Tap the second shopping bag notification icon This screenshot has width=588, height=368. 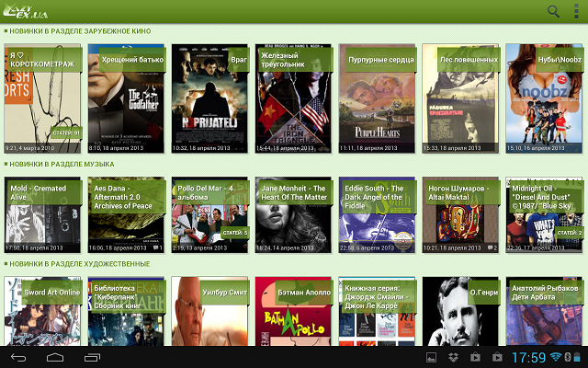497,357
